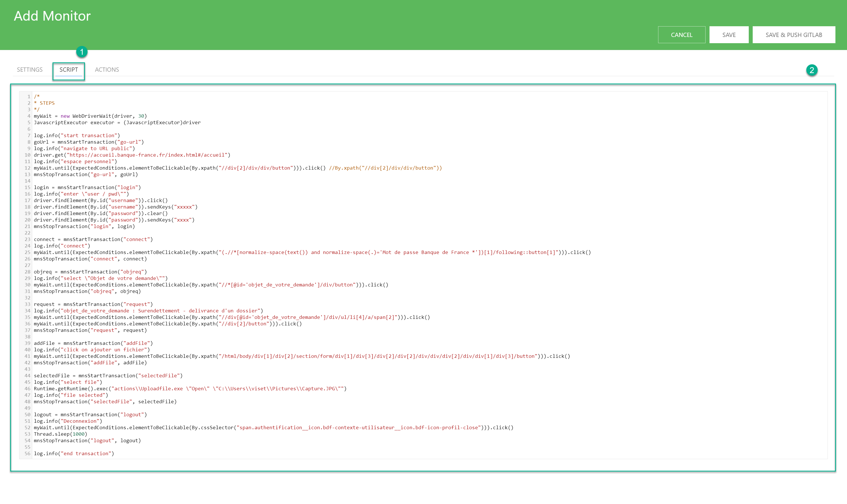The image size is (847, 504).
Task: Click the By.cssSelector span.authentification line
Action: pyautogui.click(x=274, y=427)
